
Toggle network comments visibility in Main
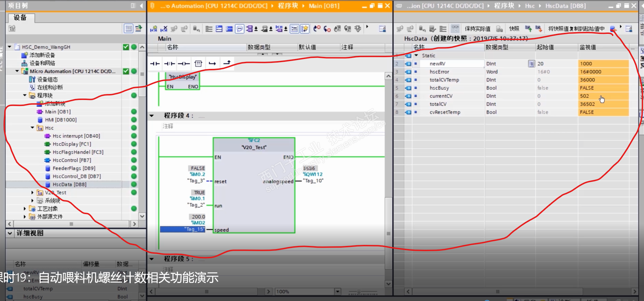coord(294,29)
